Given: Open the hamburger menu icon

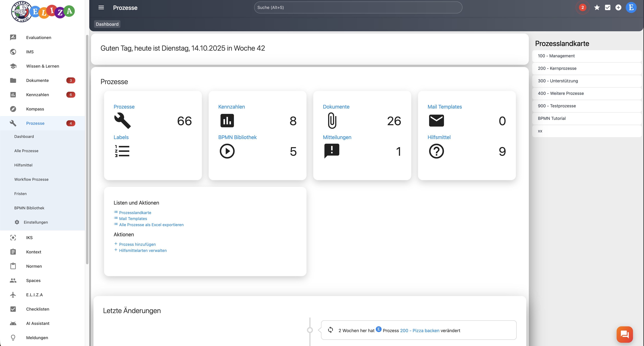Looking at the screenshot, I should (x=101, y=7).
